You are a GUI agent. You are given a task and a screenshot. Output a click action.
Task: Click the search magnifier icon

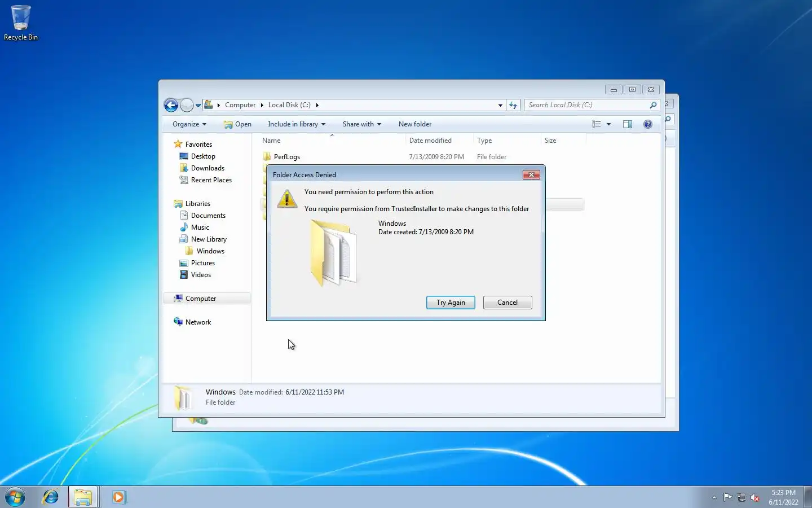653,105
